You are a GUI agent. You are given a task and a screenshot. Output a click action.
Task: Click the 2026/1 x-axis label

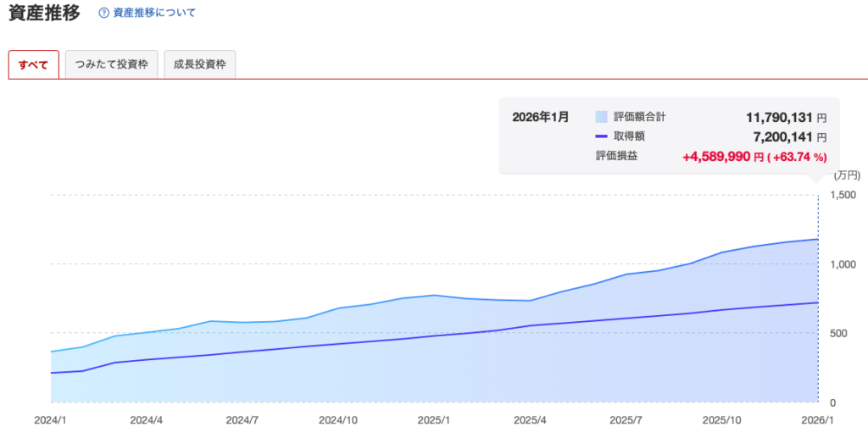817,419
